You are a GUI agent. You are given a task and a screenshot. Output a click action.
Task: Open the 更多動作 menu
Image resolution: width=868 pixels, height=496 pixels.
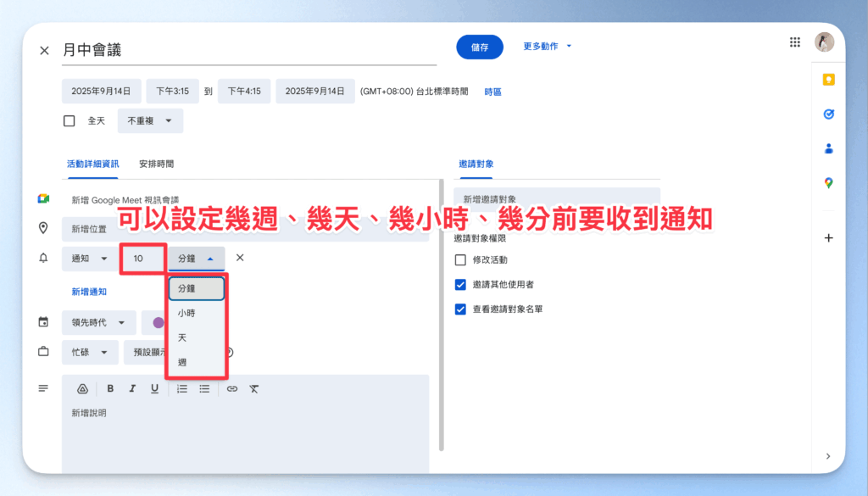tap(548, 47)
